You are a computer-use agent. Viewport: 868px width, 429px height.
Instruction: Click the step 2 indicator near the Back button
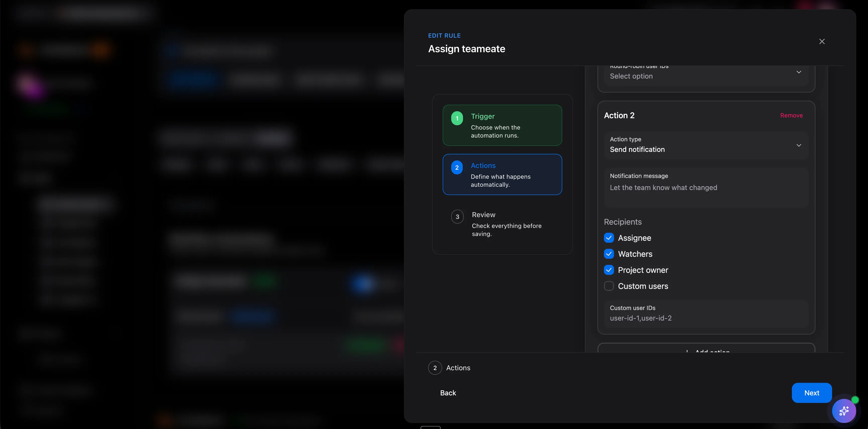[435, 368]
